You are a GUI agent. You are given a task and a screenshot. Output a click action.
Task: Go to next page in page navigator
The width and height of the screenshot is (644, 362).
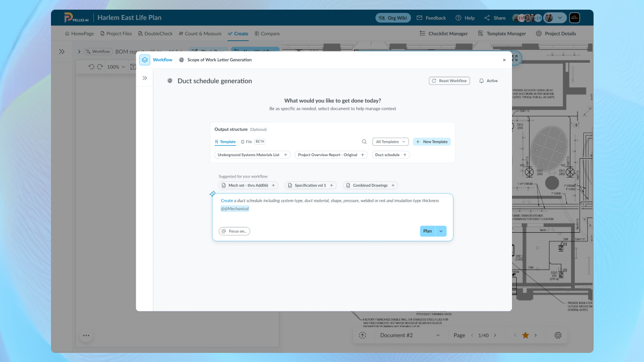[x=495, y=335]
